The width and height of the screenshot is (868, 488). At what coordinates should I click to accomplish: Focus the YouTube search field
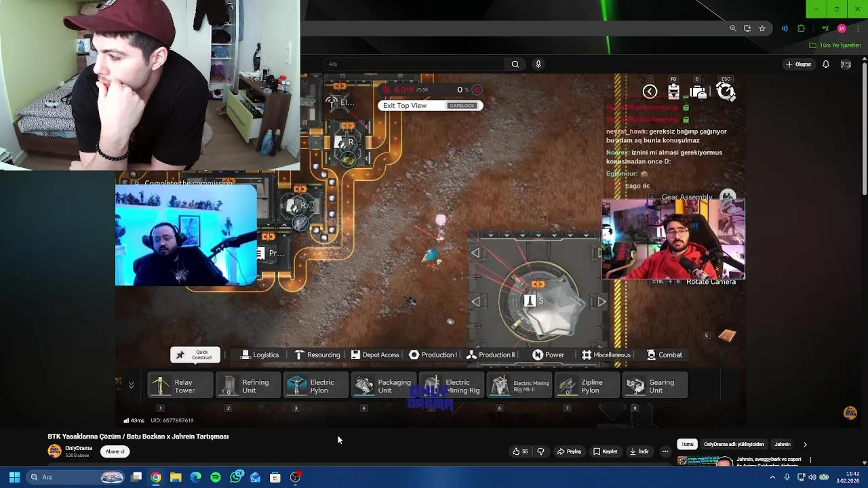click(x=414, y=64)
